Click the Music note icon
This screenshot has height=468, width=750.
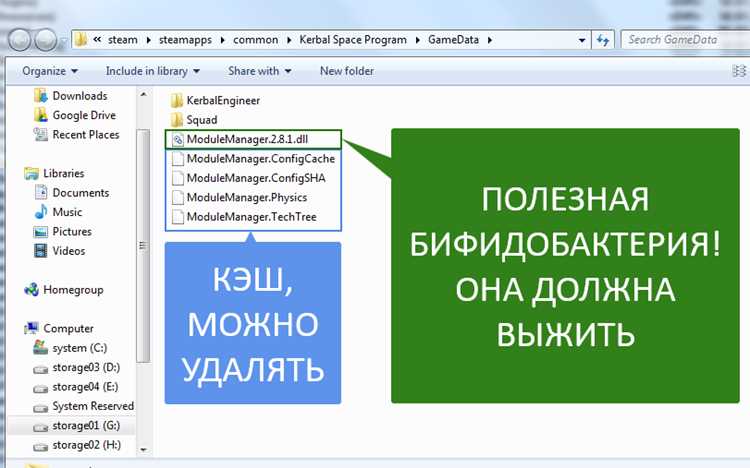pyautogui.click(x=41, y=212)
